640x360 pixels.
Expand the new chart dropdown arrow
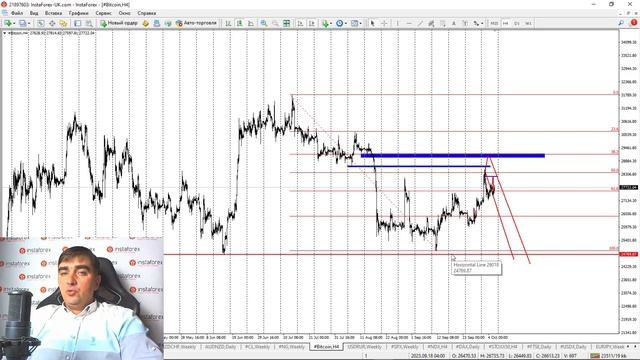pyautogui.click(x=13, y=23)
